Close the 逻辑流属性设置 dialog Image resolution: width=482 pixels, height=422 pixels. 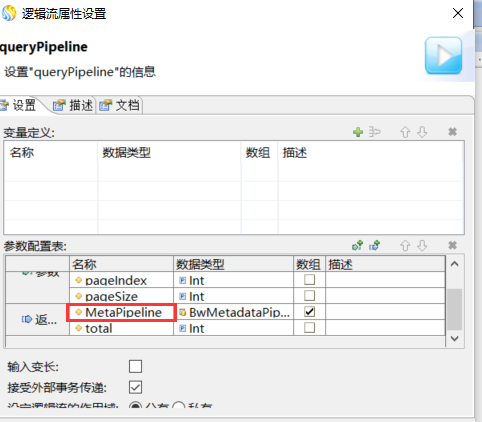tap(458, 13)
